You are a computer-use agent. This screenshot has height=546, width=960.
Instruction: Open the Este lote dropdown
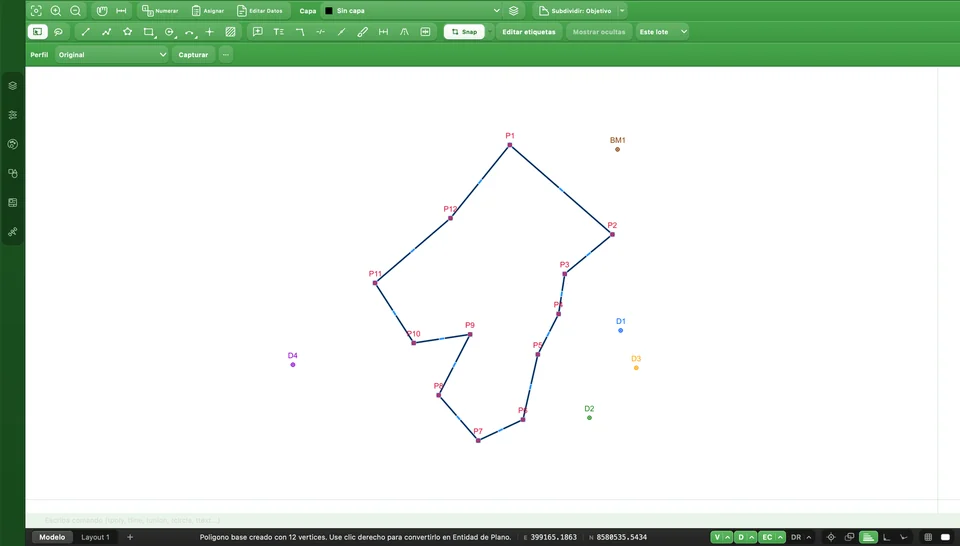tap(662, 32)
